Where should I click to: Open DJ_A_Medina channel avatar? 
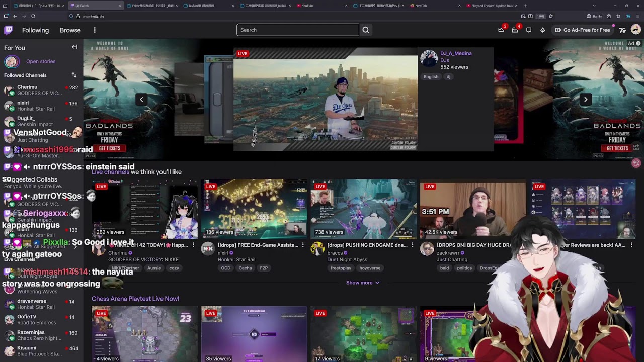click(429, 58)
